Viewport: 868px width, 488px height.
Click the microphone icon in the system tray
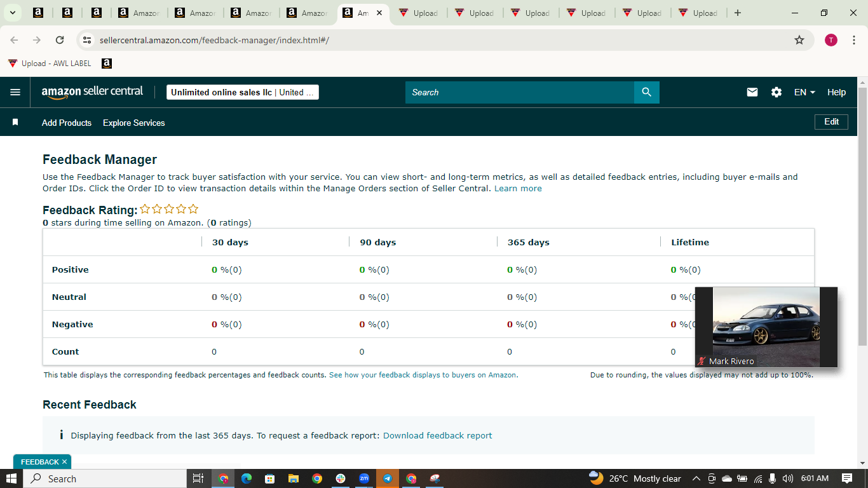[773, 478]
